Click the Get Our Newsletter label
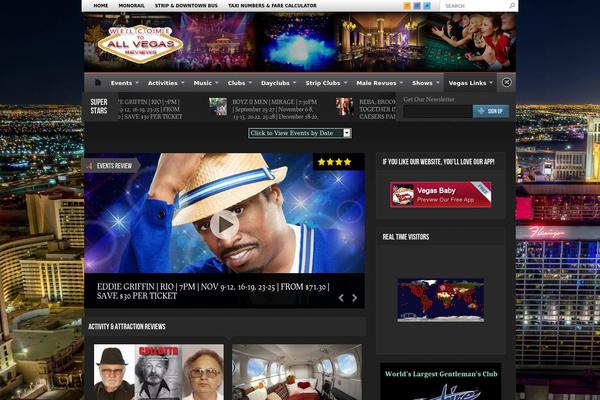 [429, 100]
